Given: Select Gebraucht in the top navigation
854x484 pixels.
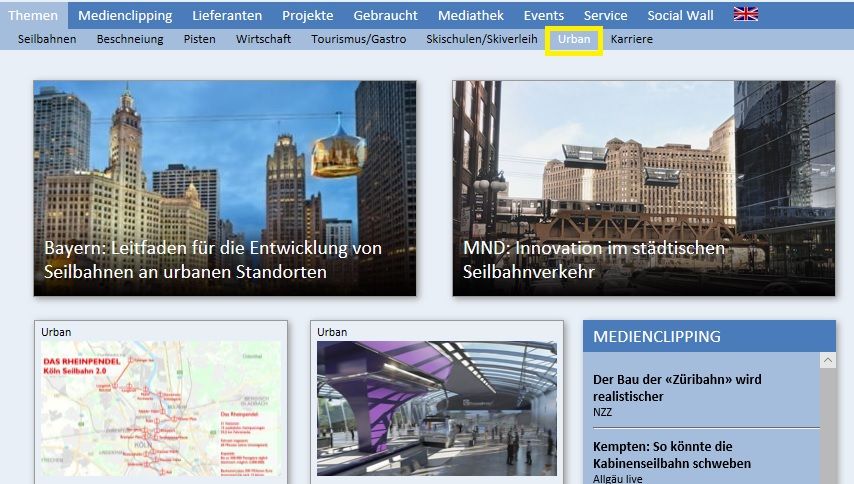Looking at the screenshot, I should (x=385, y=15).
